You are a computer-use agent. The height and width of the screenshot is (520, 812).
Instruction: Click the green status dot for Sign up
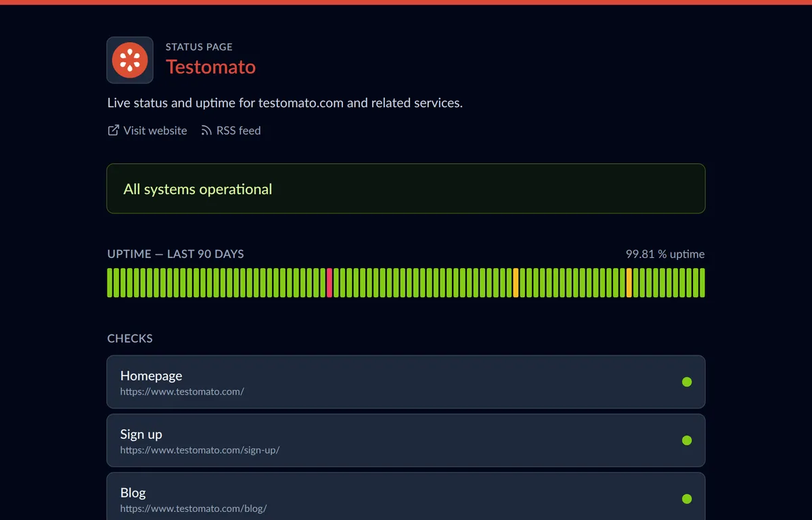pos(687,440)
